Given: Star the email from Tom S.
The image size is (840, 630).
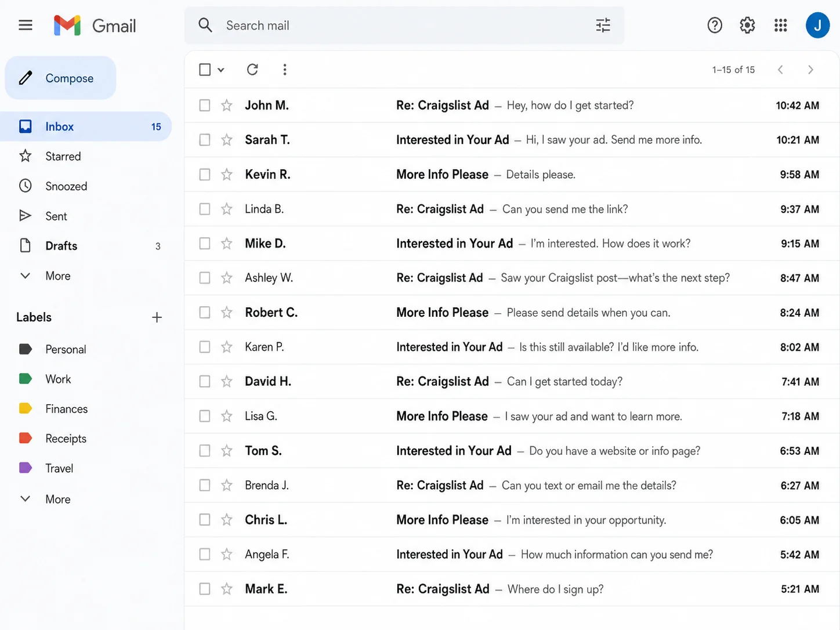Looking at the screenshot, I should pos(227,451).
